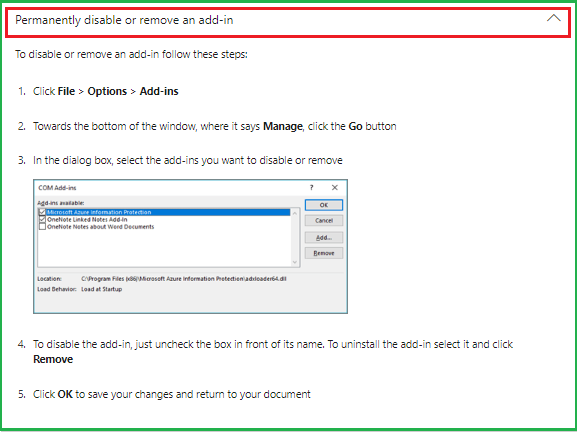
Task: Collapse the section using the chevron arrow
Action: click(553, 18)
